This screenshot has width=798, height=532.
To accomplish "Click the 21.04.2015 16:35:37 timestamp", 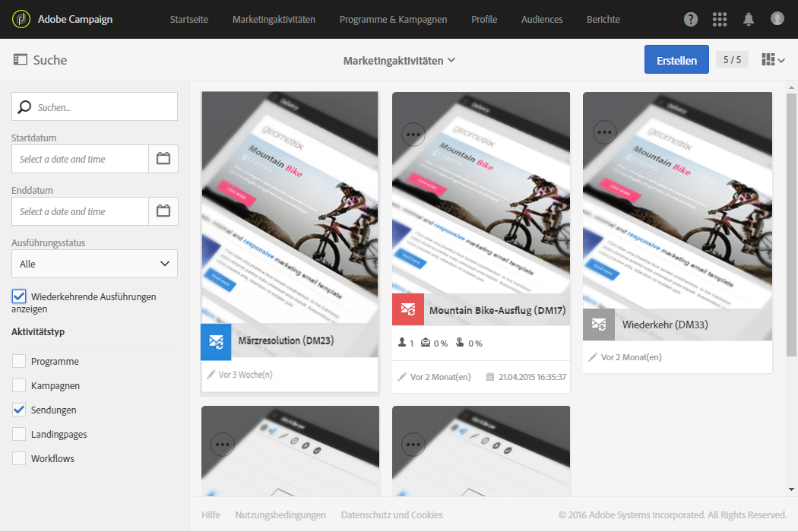I will [x=532, y=377].
